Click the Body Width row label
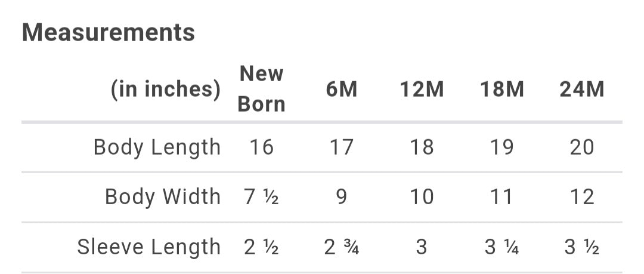Screen dimensions: 644x274 pos(163,196)
